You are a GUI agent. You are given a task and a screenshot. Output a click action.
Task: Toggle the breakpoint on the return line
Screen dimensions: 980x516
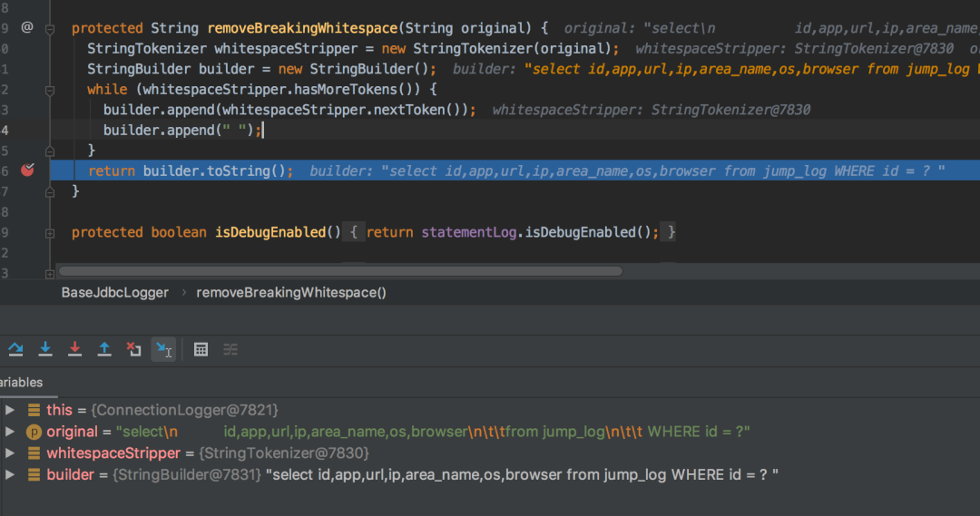(x=27, y=170)
